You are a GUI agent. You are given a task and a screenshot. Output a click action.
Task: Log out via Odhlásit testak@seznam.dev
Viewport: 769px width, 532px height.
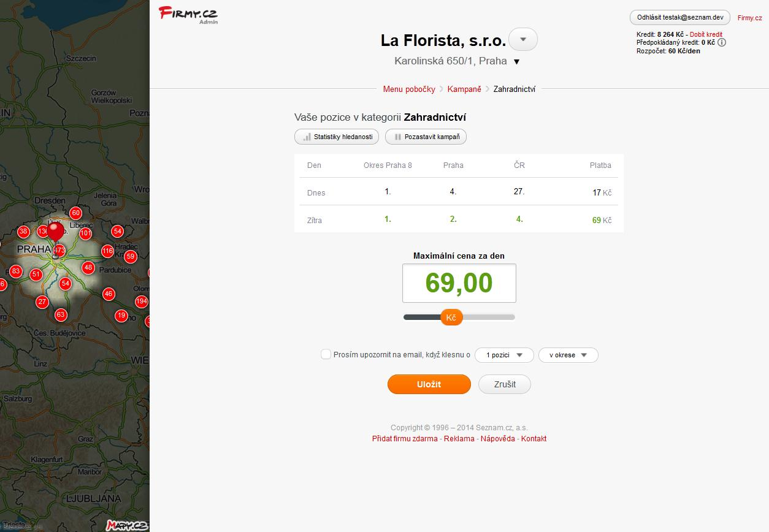coord(680,17)
